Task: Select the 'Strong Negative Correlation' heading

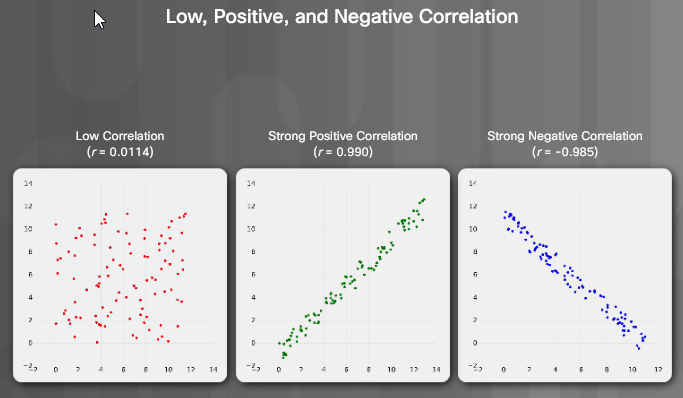Action: [565, 136]
